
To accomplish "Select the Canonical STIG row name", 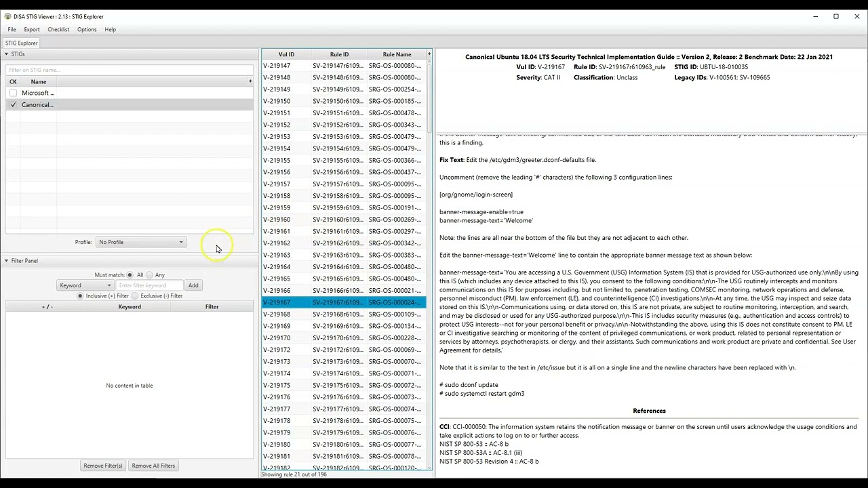I will pyautogui.click(x=37, y=105).
